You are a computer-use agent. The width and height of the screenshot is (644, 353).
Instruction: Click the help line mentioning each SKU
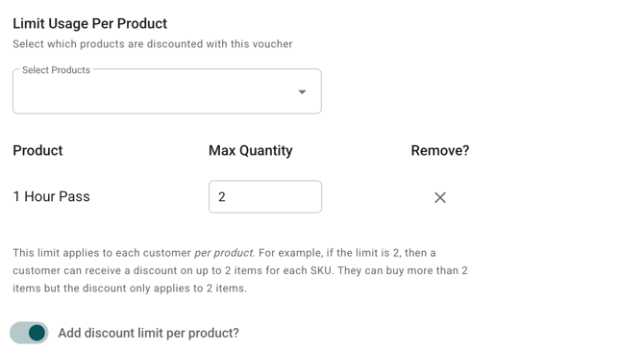pyautogui.click(x=240, y=270)
